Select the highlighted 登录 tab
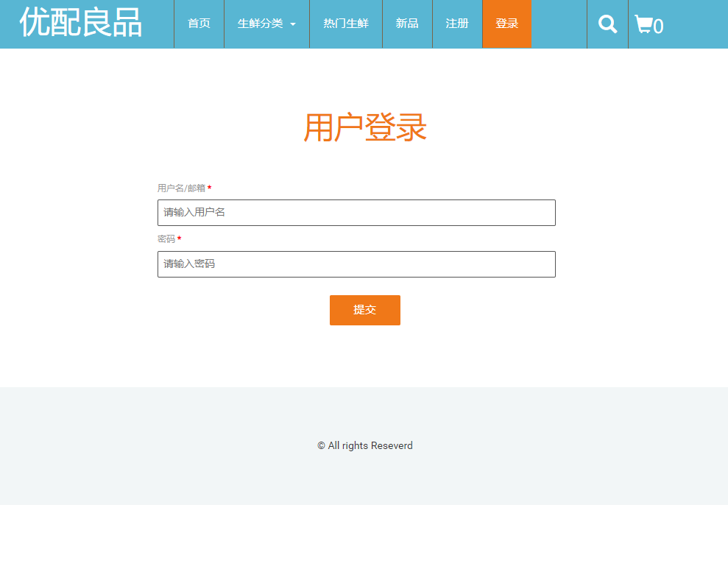Image resolution: width=728 pixels, height=583 pixels. click(506, 24)
